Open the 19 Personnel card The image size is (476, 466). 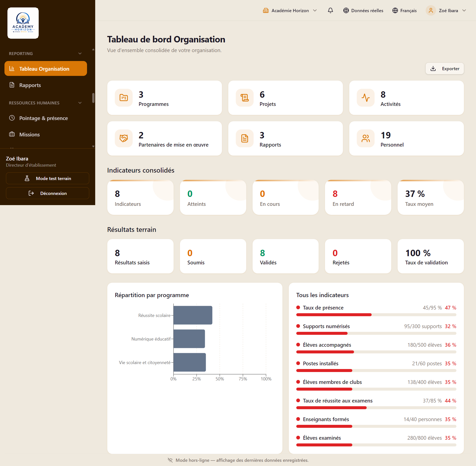point(407,138)
